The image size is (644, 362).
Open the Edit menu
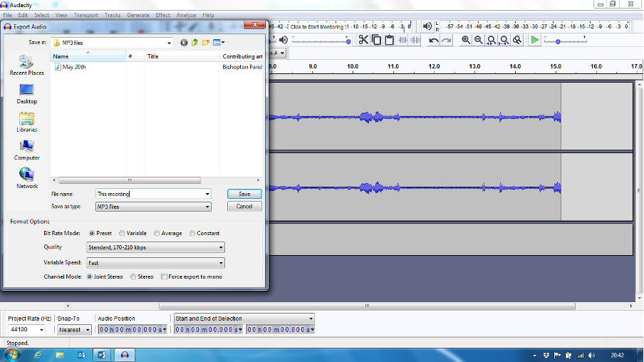23,15
